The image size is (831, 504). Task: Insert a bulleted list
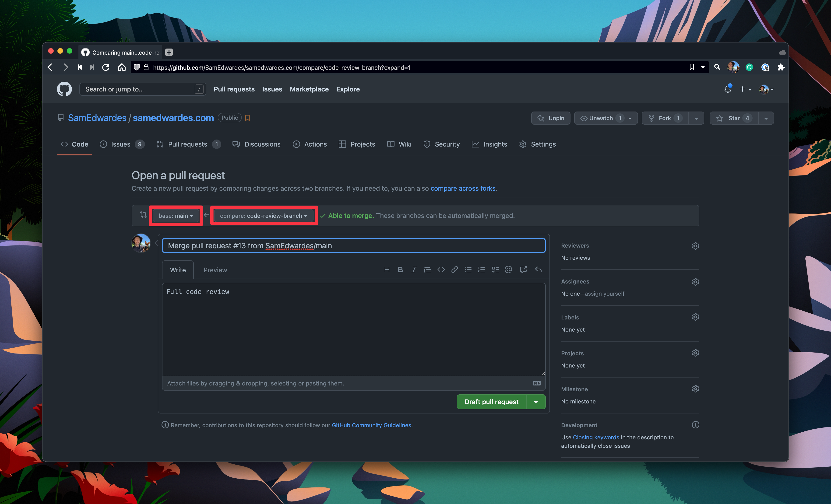[x=468, y=269]
